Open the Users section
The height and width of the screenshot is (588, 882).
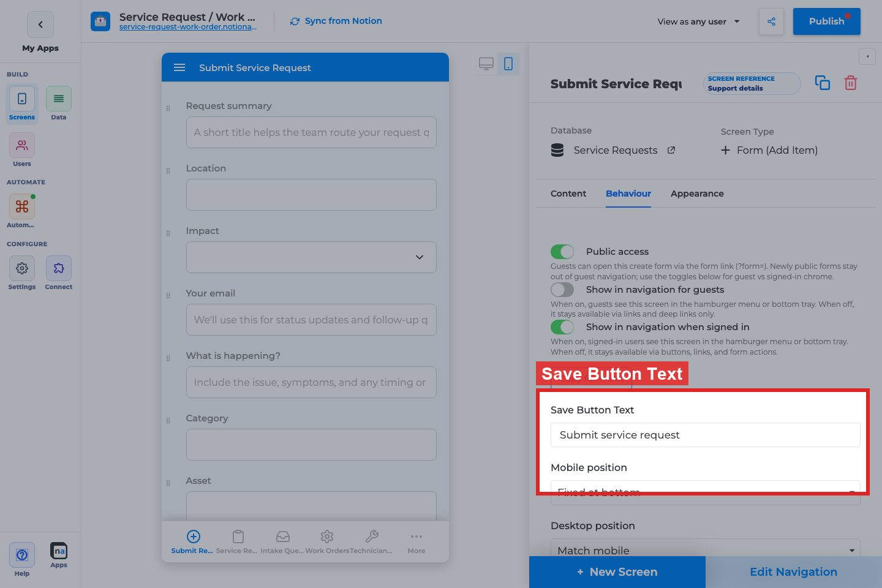click(22, 150)
